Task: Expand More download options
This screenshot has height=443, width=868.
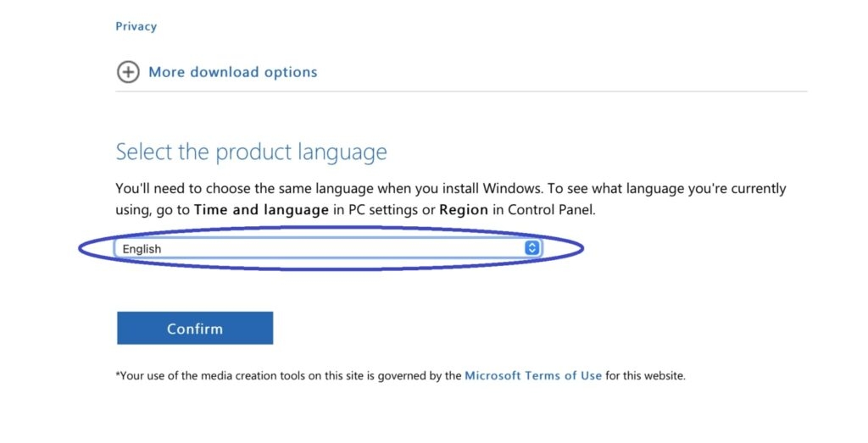Action: [x=232, y=72]
